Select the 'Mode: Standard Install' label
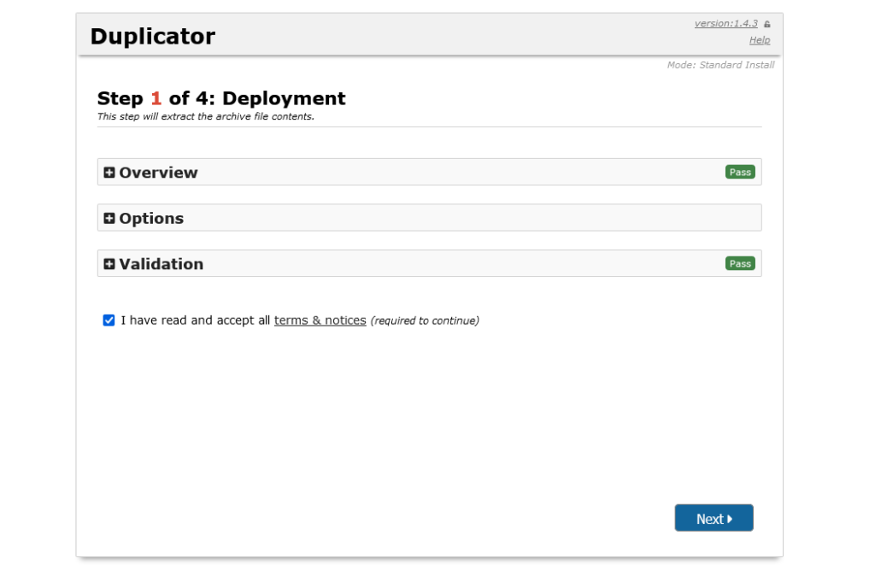 point(720,64)
